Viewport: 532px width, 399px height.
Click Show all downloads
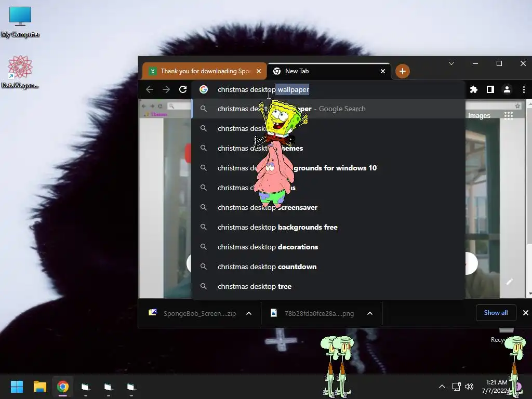click(x=496, y=313)
